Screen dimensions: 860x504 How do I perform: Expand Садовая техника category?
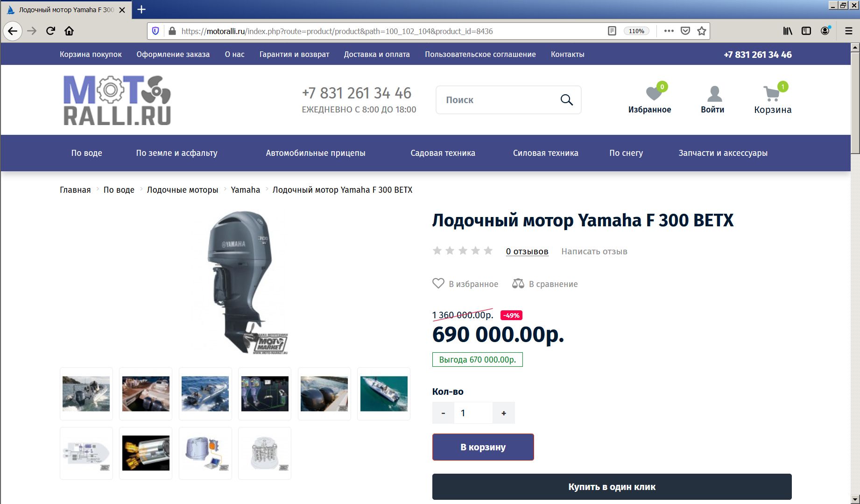443,153
